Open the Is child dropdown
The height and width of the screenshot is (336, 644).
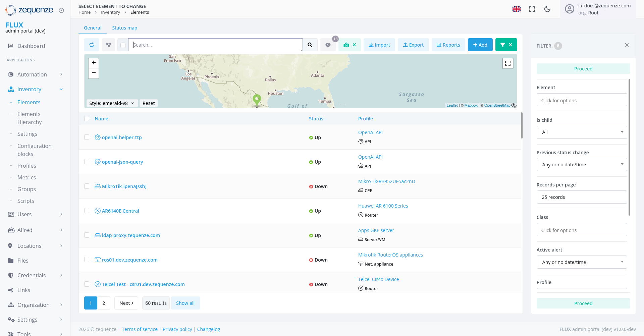(582, 132)
